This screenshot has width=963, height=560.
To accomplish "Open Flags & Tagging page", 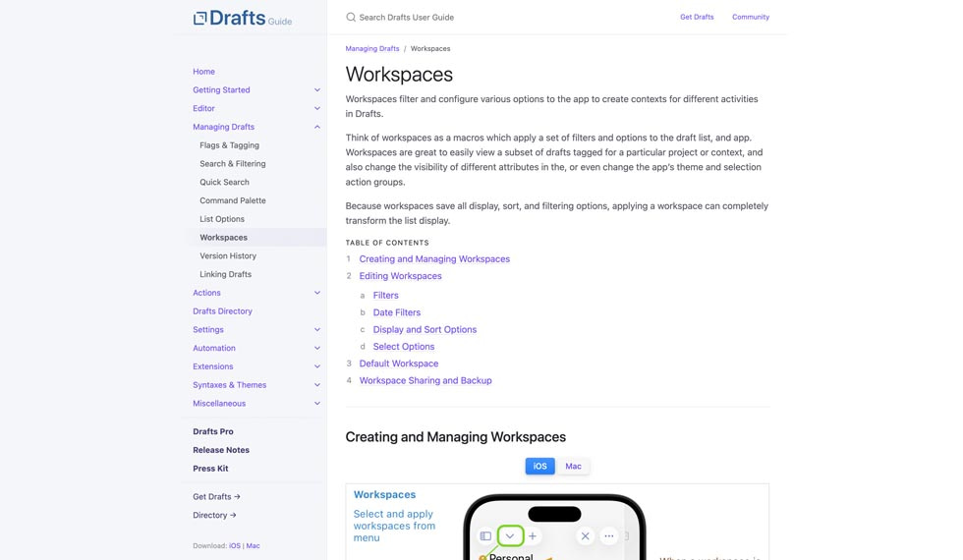I will [229, 145].
